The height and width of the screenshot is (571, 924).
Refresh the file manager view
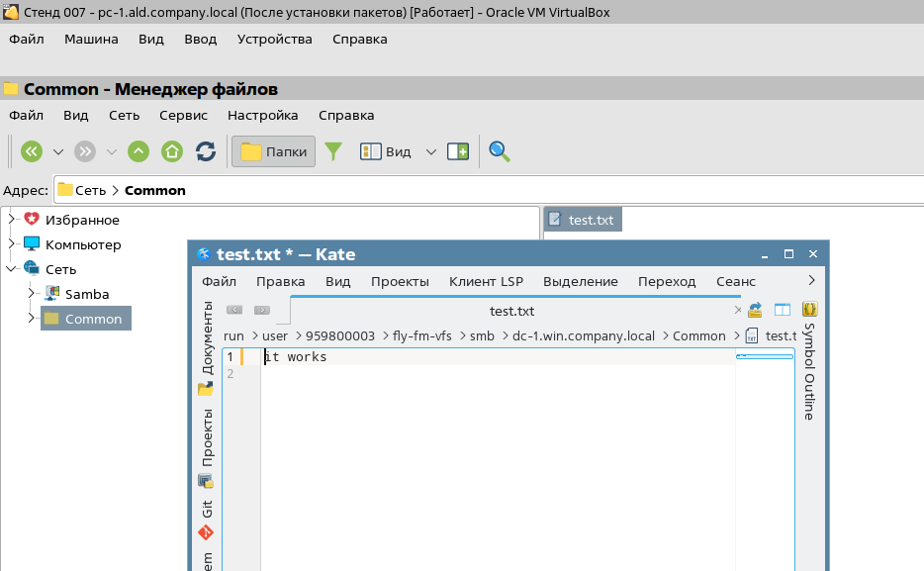point(206,151)
